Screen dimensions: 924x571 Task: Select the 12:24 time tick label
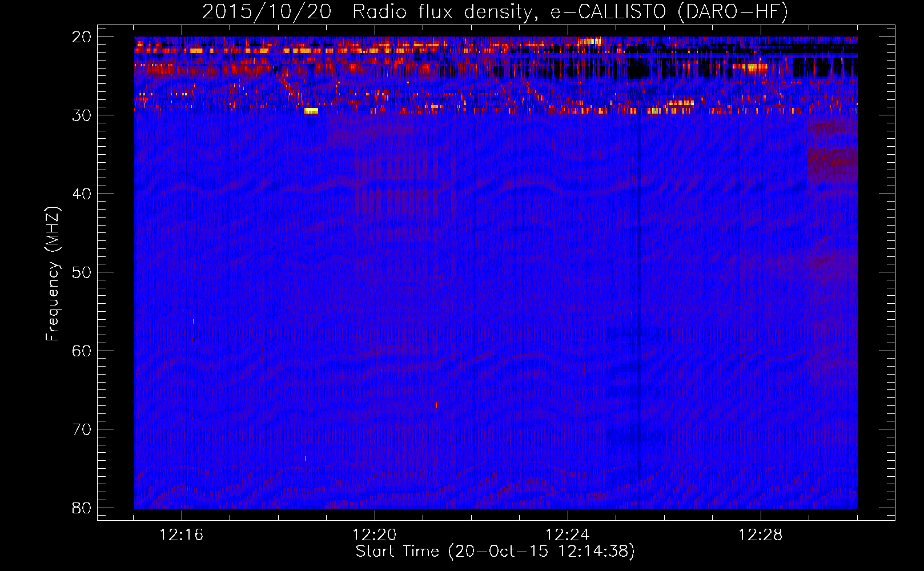click(568, 535)
